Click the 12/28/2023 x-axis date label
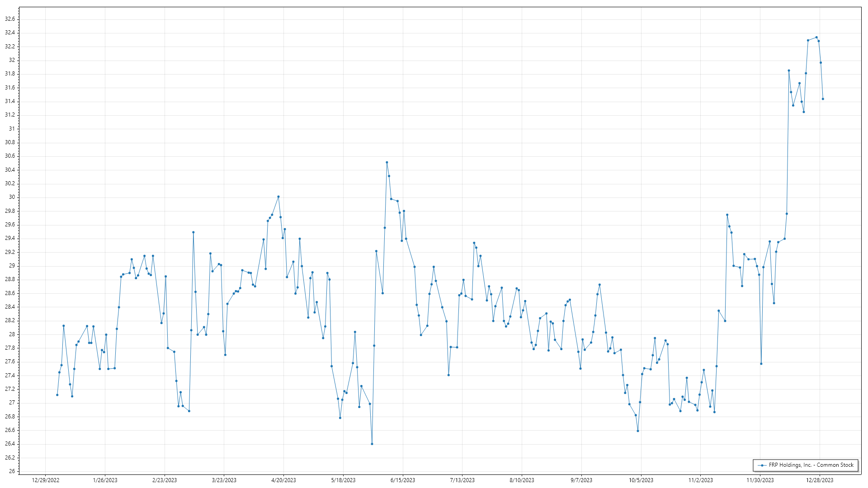 point(819,480)
